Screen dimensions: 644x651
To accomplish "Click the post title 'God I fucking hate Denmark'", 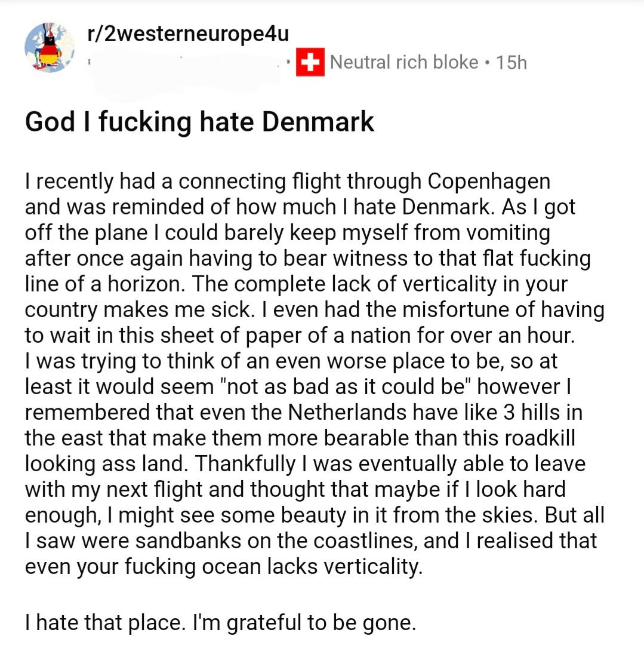I will (x=199, y=122).
